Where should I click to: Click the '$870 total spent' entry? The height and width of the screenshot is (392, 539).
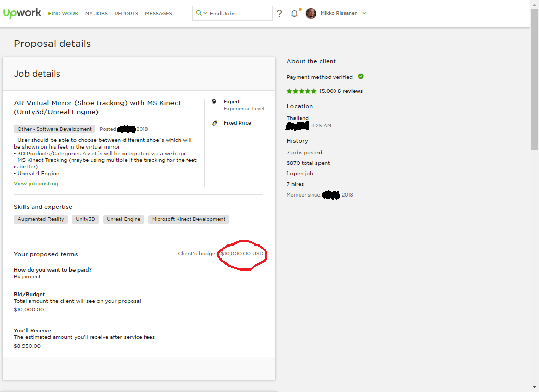tap(308, 163)
